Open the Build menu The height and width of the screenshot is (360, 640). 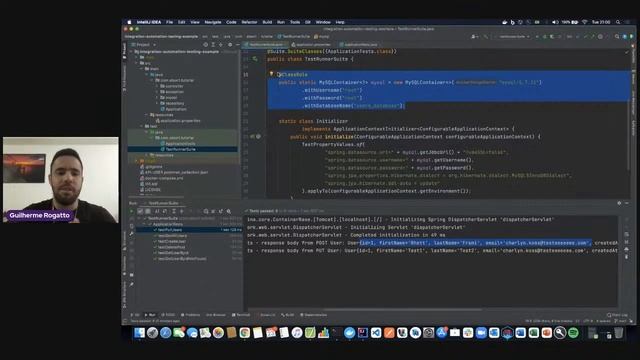267,22
